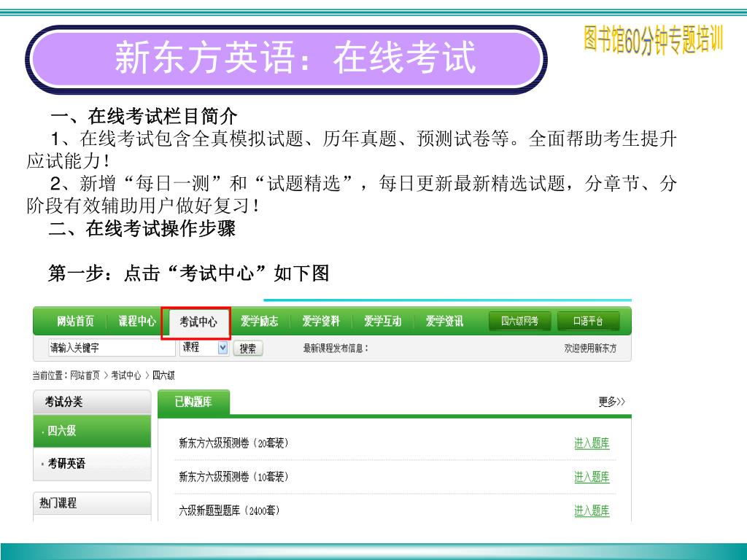
Task: Click the 考试分类 panel header
Action: [93, 402]
